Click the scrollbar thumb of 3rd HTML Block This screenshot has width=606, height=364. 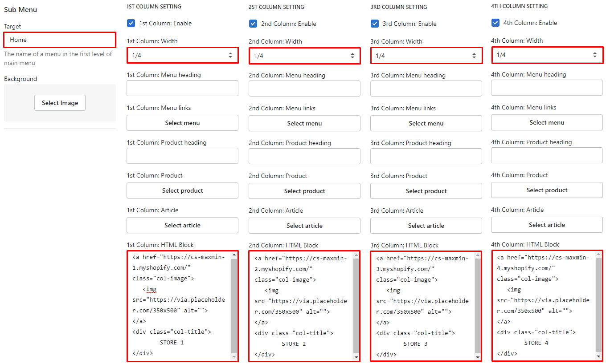pos(478,306)
